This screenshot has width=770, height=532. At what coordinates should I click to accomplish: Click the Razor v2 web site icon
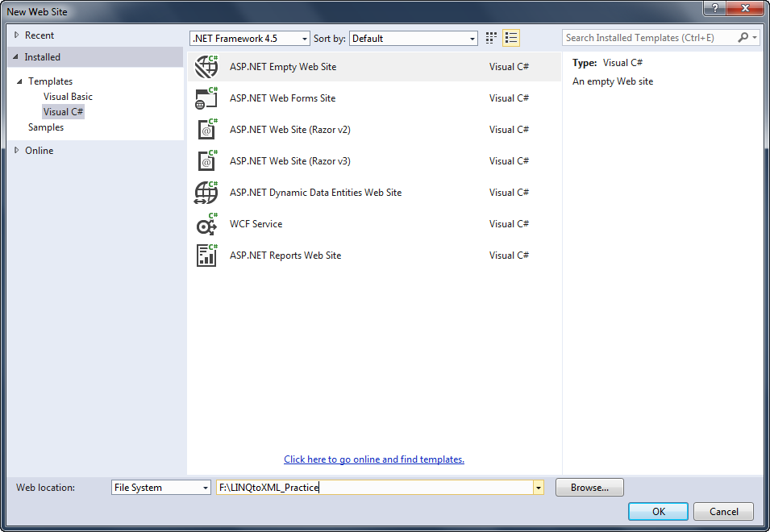(206, 130)
